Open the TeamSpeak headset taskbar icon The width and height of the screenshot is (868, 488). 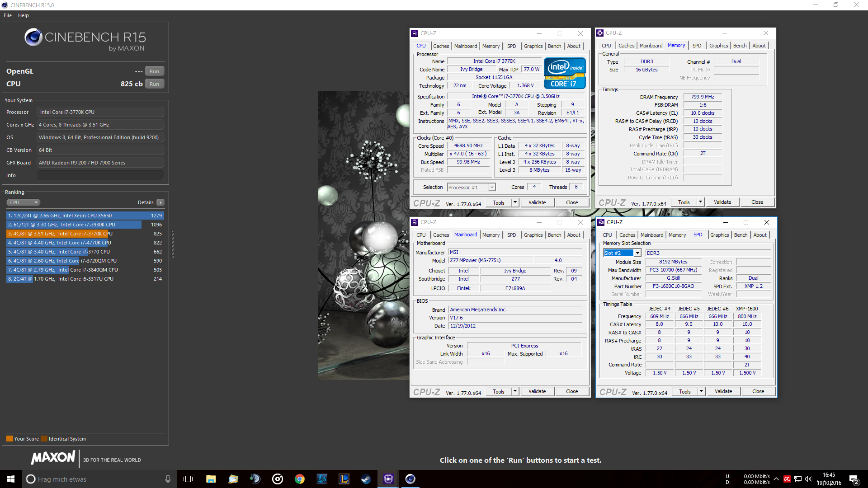(x=255, y=479)
